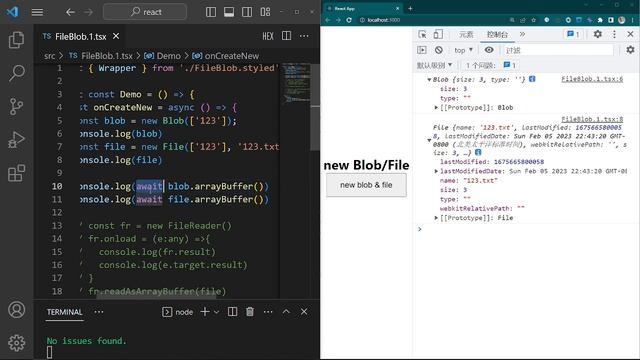Open terminal panel More Actions ellipsis

click(268, 312)
